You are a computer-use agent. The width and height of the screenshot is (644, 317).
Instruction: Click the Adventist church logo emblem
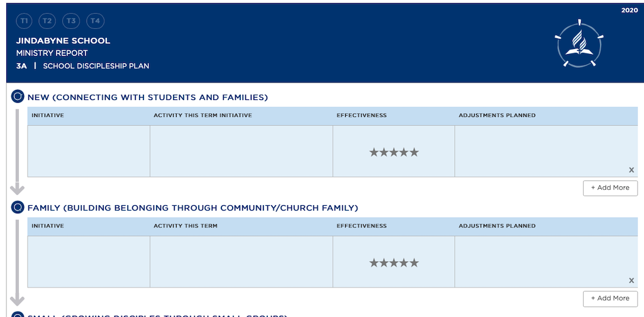pyautogui.click(x=579, y=43)
